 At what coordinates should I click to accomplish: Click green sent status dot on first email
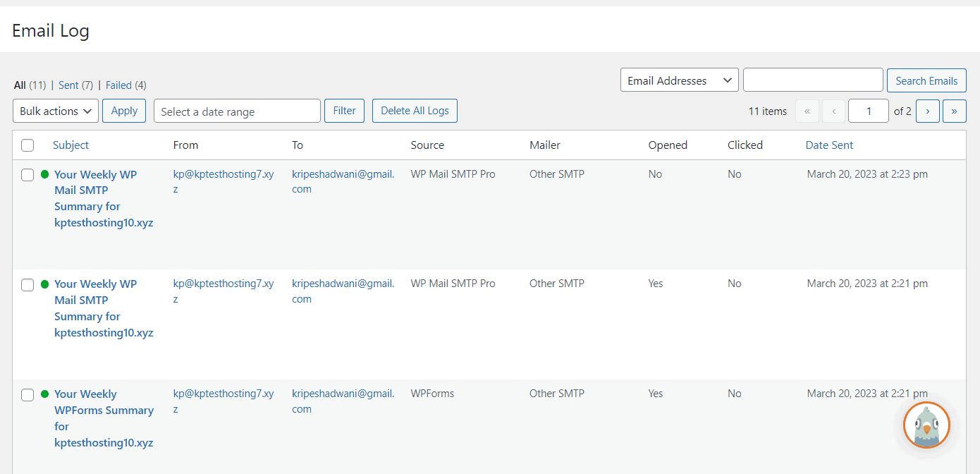[x=45, y=174]
